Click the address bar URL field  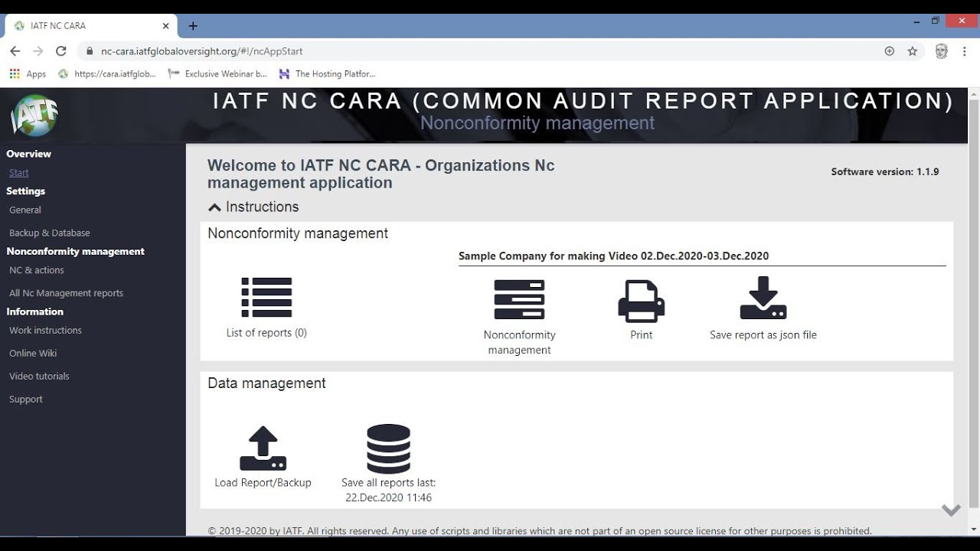pyautogui.click(x=482, y=51)
